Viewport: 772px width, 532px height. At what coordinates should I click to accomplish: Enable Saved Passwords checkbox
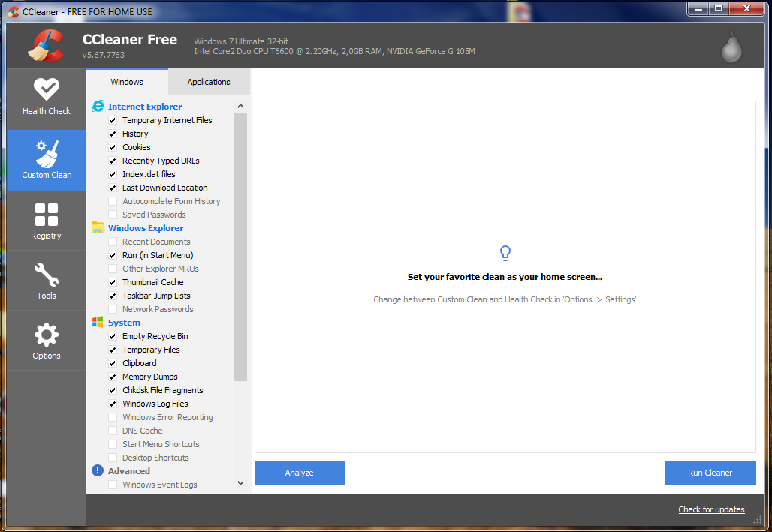click(x=113, y=215)
